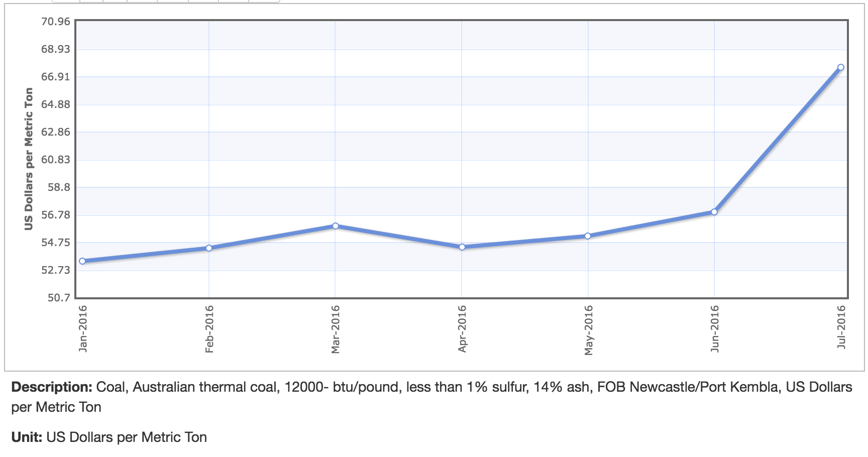Select the Jun-2016 data point marker

(714, 212)
